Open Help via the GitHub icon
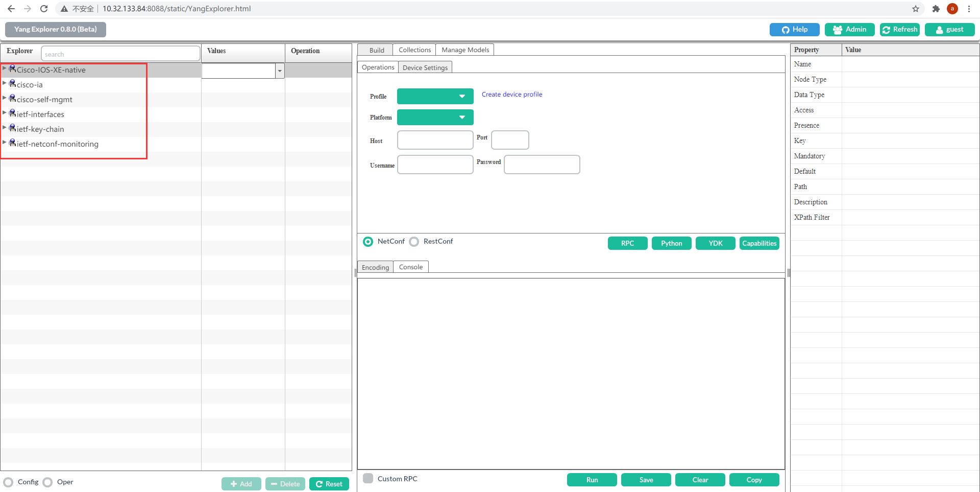The image size is (980, 492). [x=786, y=30]
